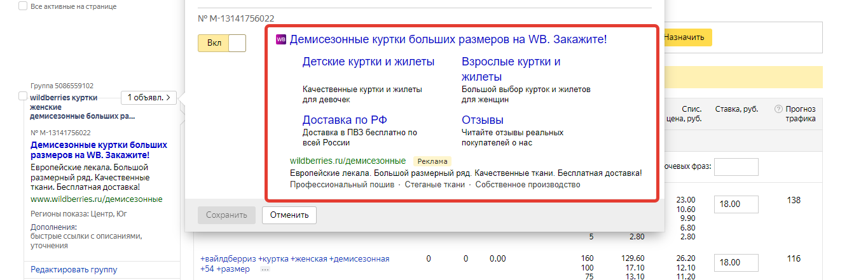The height and width of the screenshot is (280, 868).
Task: Open sitelink 'Доставка по РФ'
Action: click(x=345, y=120)
